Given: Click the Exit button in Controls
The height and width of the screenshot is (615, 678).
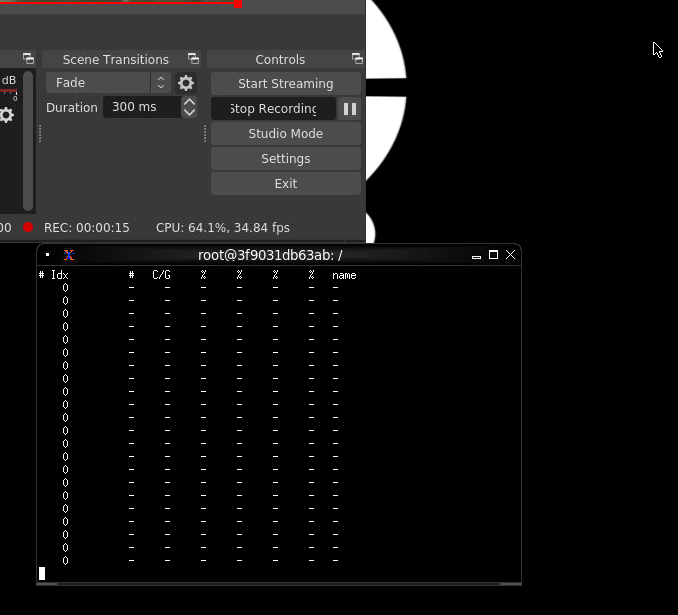Looking at the screenshot, I should click(x=286, y=184).
